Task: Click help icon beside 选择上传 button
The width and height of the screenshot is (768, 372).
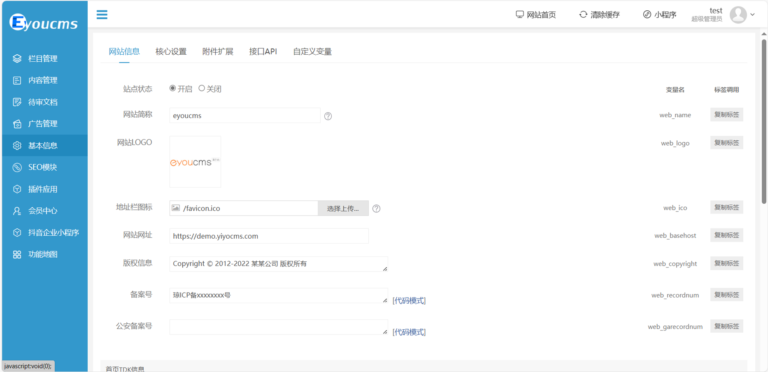Action: [376, 209]
